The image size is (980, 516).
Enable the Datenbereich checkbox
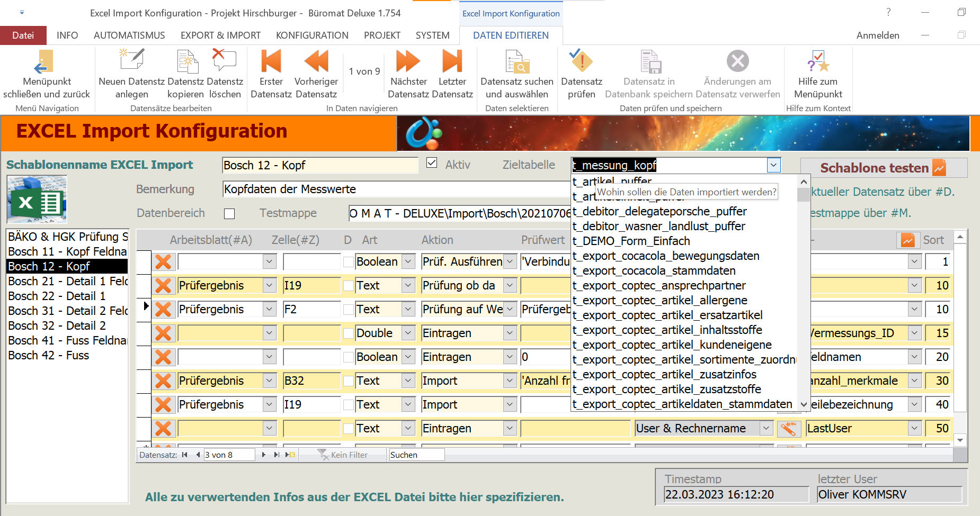229,214
